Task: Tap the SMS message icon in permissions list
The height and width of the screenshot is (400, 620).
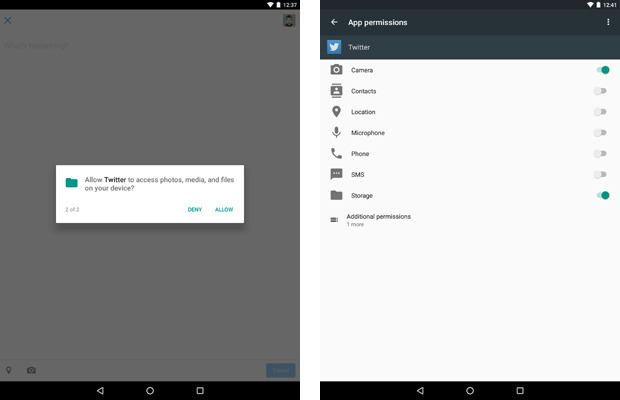Action: [336, 174]
